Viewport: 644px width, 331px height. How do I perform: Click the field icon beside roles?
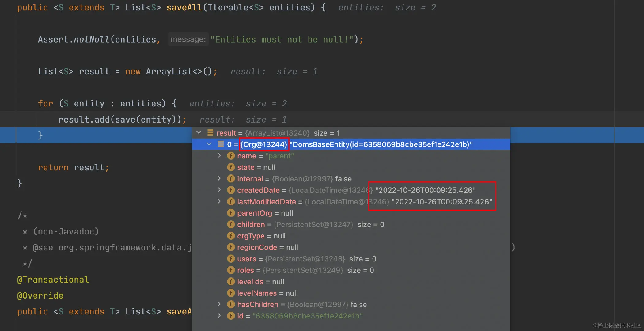[x=231, y=270]
